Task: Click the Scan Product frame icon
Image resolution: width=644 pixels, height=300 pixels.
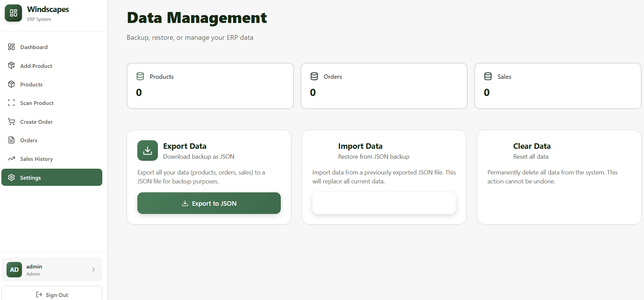Action: [x=11, y=103]
